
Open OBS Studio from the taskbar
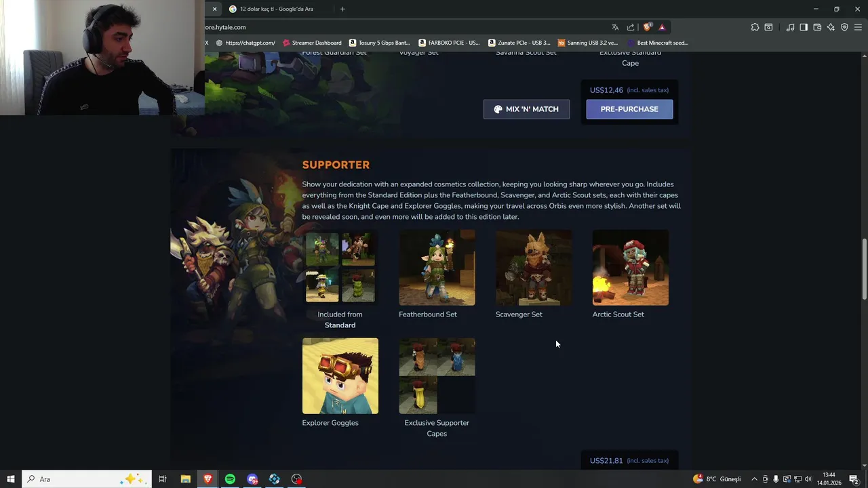coord(297,479)
